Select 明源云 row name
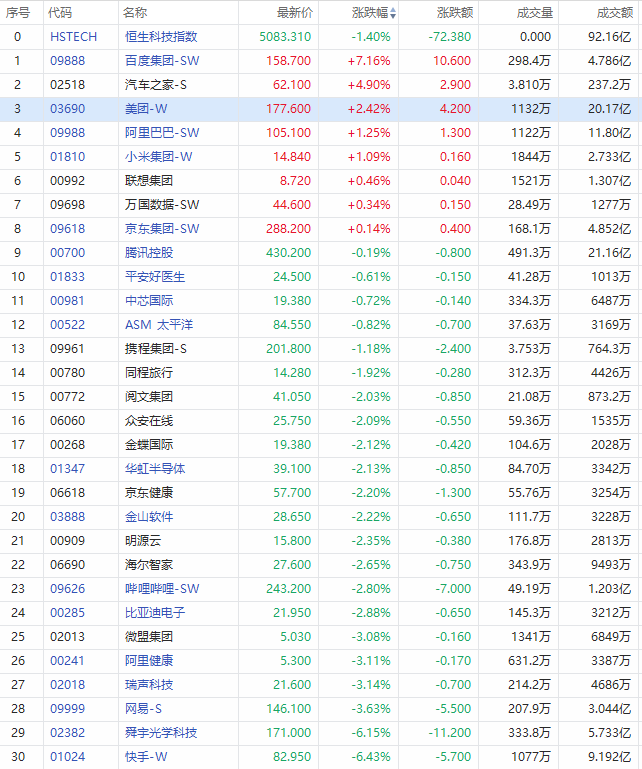This screenshot has width=642, height=769. click(143, 541)
